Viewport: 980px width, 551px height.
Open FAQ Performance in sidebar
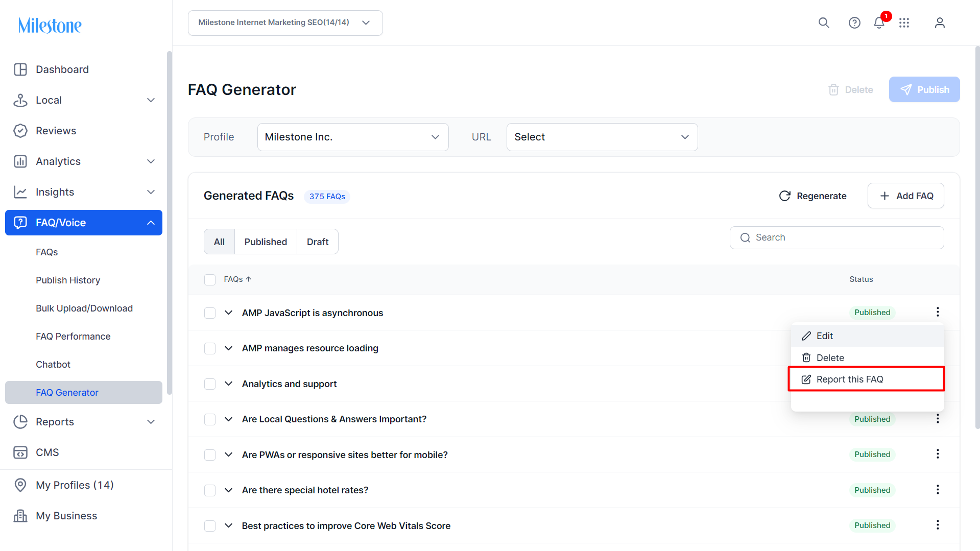(73, 336)
